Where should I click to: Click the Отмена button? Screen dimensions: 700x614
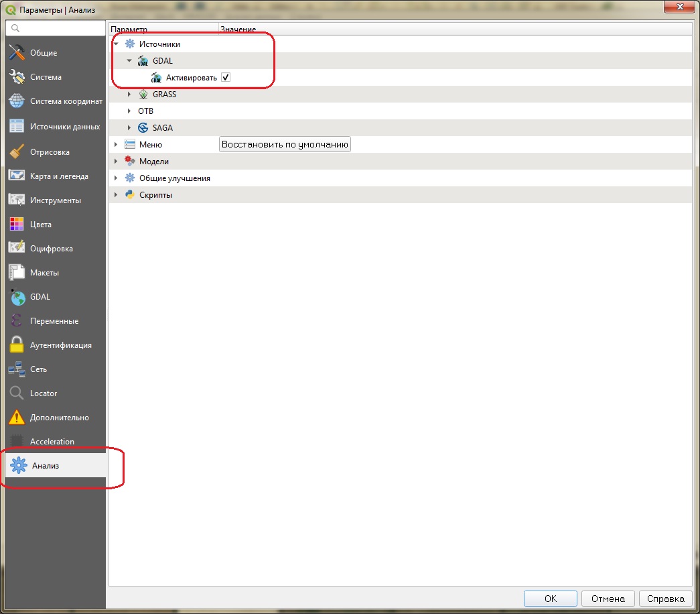(x=608, y=599)
